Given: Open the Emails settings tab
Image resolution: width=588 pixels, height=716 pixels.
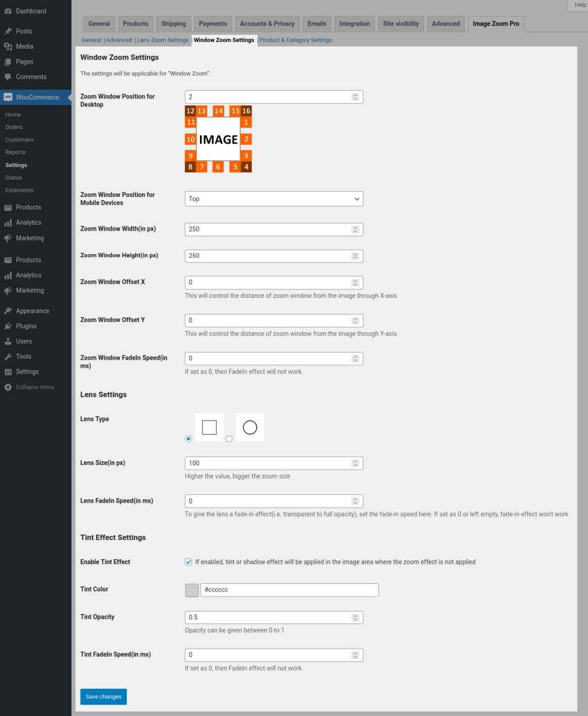Looking at the screenshot, I should tap(317, 24).
